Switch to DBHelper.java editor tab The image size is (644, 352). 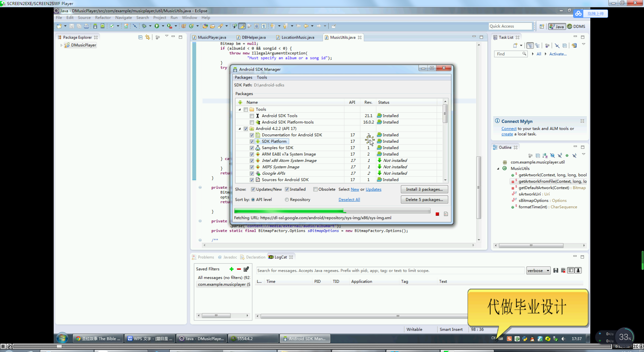(x=251, y=37)
